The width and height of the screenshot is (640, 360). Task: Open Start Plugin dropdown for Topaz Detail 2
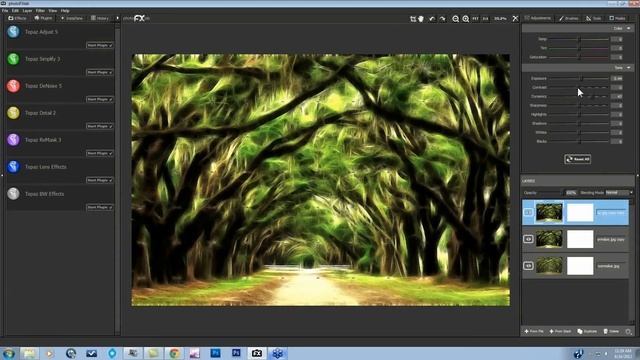tap(100, 126)
